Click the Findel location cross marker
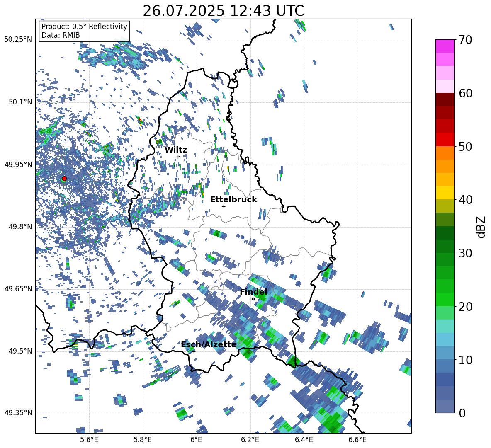Screen dimensions: 491x448 pos(253,299)
